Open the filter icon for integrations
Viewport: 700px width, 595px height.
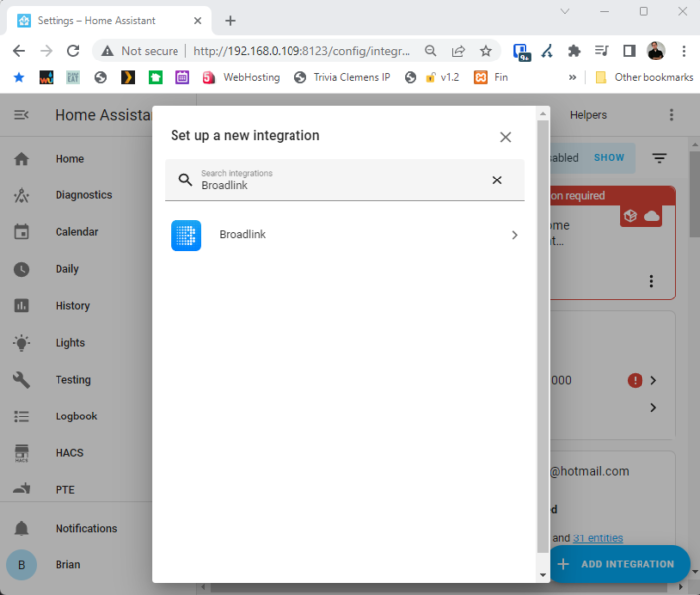tap(659, 158)
